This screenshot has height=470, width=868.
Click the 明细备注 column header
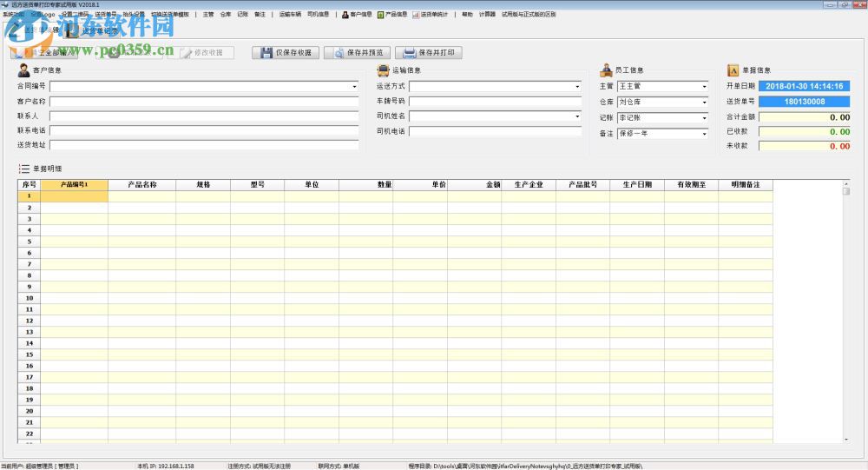[746, 184]
